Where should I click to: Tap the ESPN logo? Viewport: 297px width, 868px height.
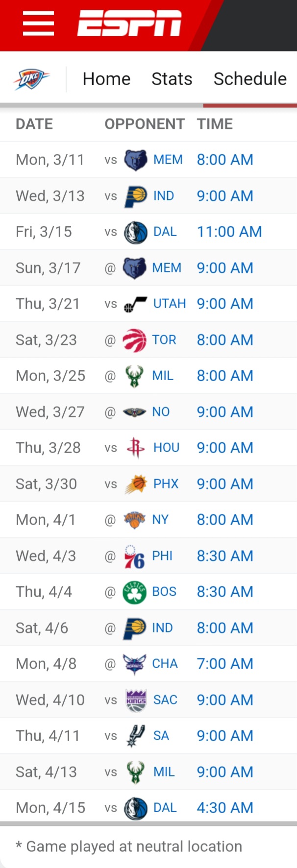129,24
